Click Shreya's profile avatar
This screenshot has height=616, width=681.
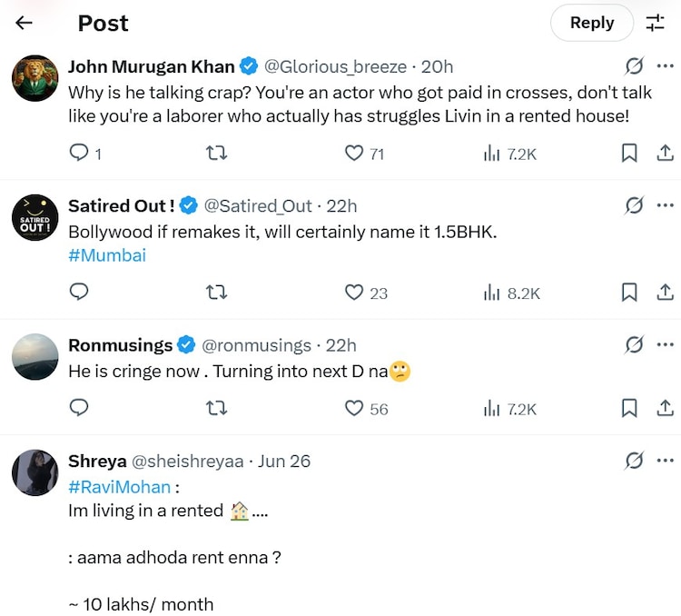coord(35,472)
